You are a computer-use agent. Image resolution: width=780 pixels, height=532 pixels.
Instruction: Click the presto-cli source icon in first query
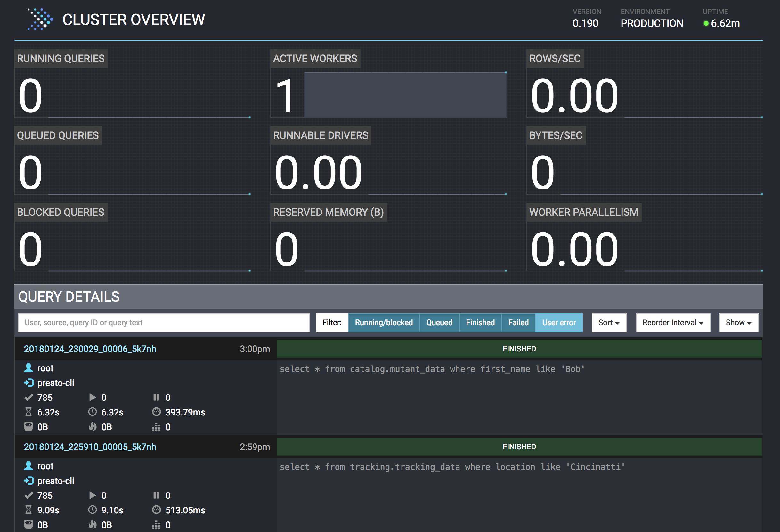[x=29, y=383]
